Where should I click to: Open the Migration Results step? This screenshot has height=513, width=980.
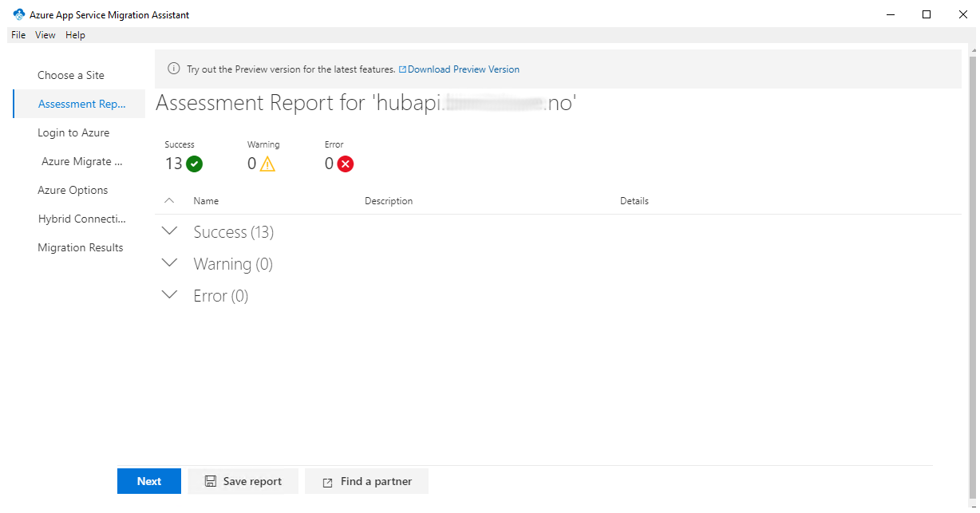coord(81,247)
